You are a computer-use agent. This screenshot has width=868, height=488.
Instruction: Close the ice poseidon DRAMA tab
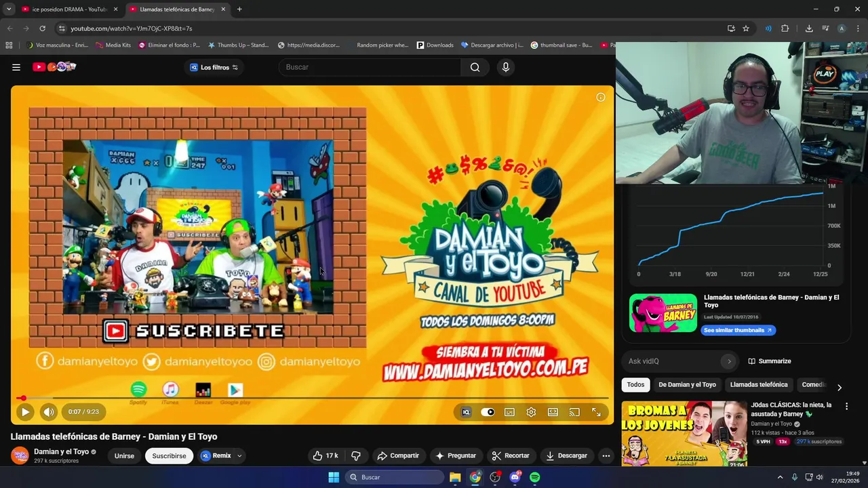click(115, 9)
